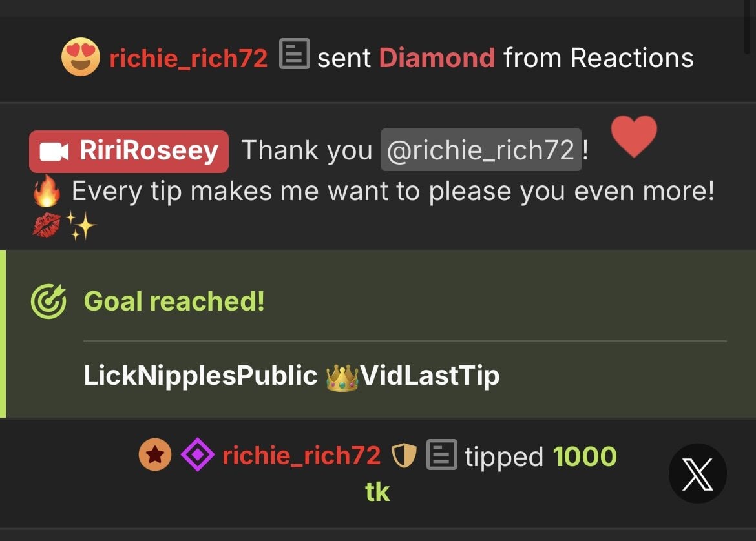Click the purple diamond badge icon

coord(198,454)
